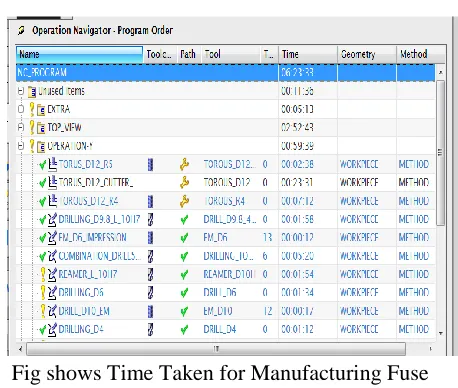This screenshot has width=458, height=388.
Task: Click the toolchange icon in TORUS_D12_R5 row
Action: pyautogui.click(x=150, y=164)
